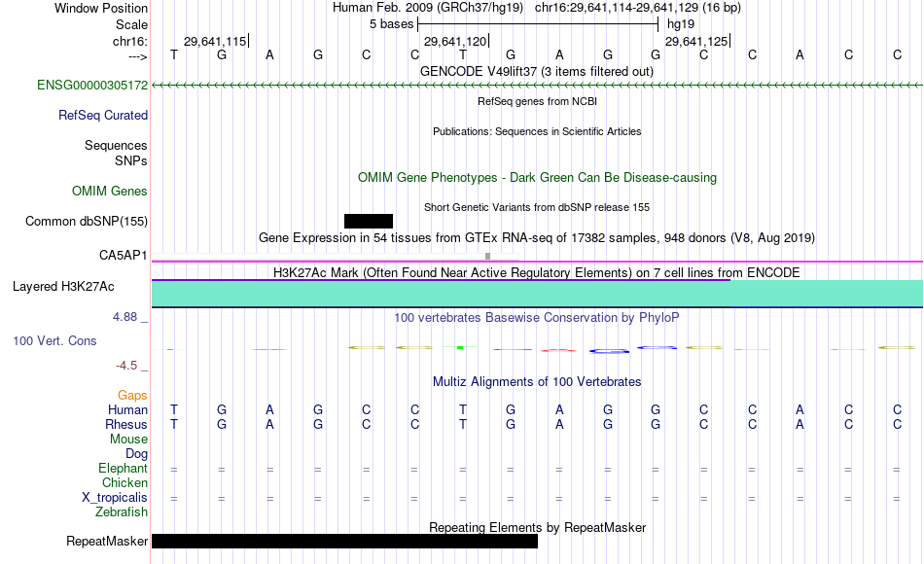
Task: Click the SNPs track label
Action: (131, 160)
